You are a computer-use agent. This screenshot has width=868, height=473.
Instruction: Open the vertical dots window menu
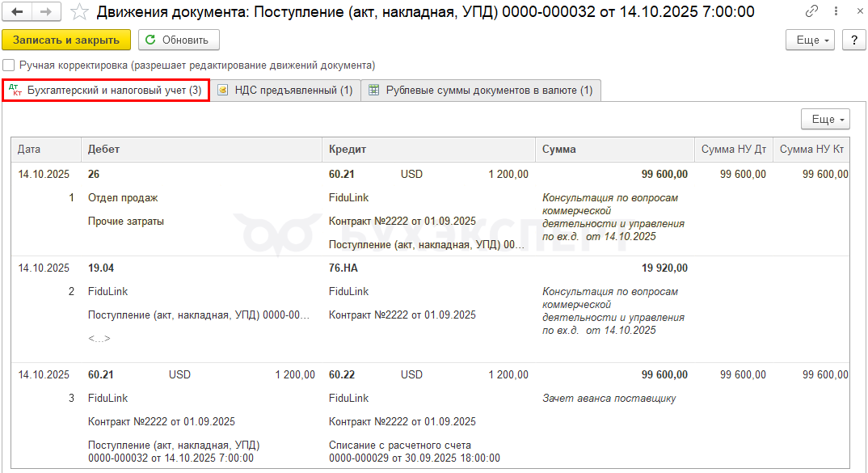click(x=832, y=12)
